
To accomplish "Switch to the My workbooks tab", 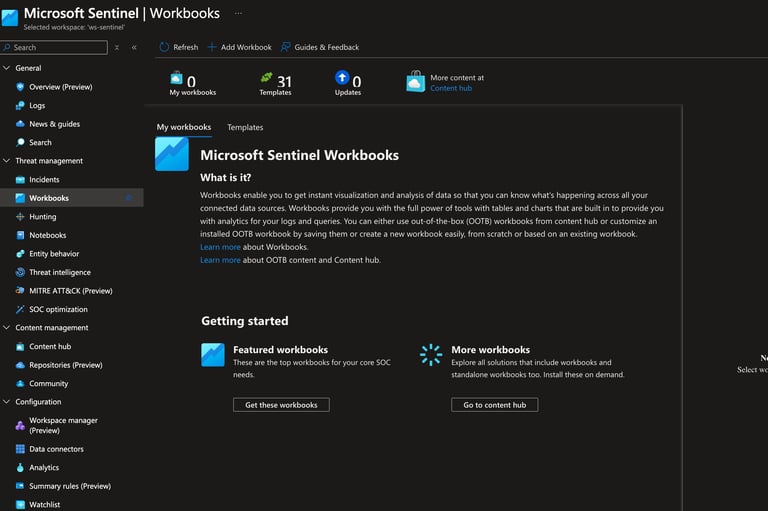I will tap(184, 127).
